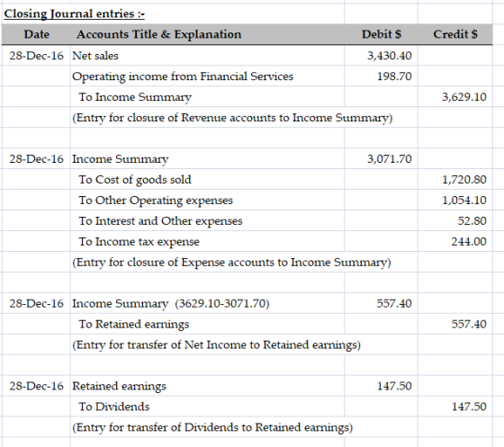Click the 'Accounts Title & Explanation' header
This screenshot has width=504, height=447.
coord(158,34)
